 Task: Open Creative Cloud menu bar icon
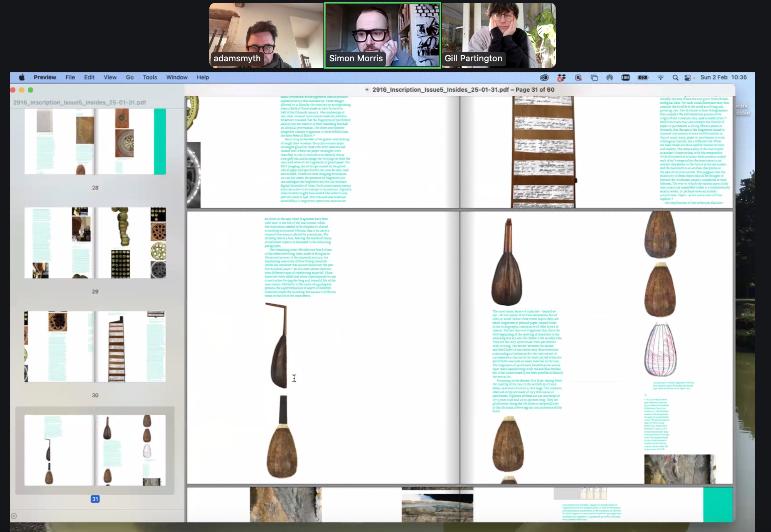coord(544,77)
